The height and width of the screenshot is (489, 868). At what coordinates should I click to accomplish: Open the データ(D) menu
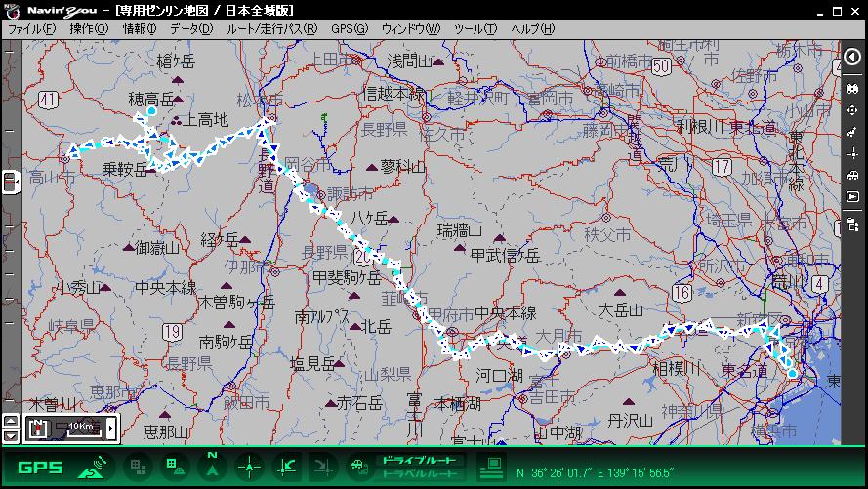(191, 28)
